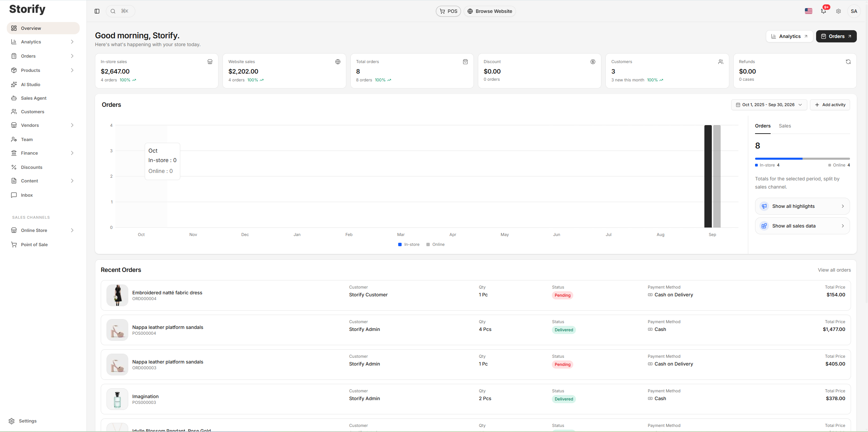868x432 pixels.
Task: Open the notifications bell
Action: pos(824,11)
